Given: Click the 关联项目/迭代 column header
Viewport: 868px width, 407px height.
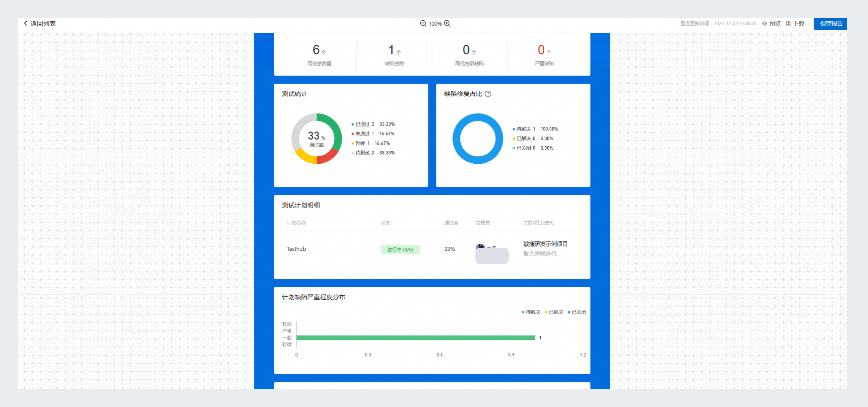Looking at the screenshot, I should (x=538, y=223).
